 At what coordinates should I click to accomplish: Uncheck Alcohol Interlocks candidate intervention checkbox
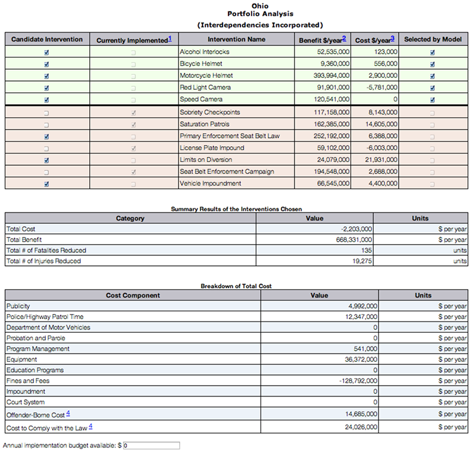tap(46, 52)
